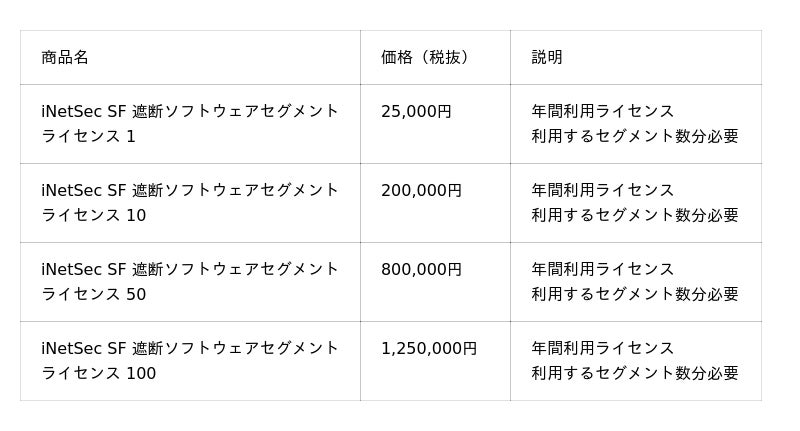800x431 pixels.
Task: Click 年間利用ライセンス in the 25,000円 row
Action: (603, 111)
